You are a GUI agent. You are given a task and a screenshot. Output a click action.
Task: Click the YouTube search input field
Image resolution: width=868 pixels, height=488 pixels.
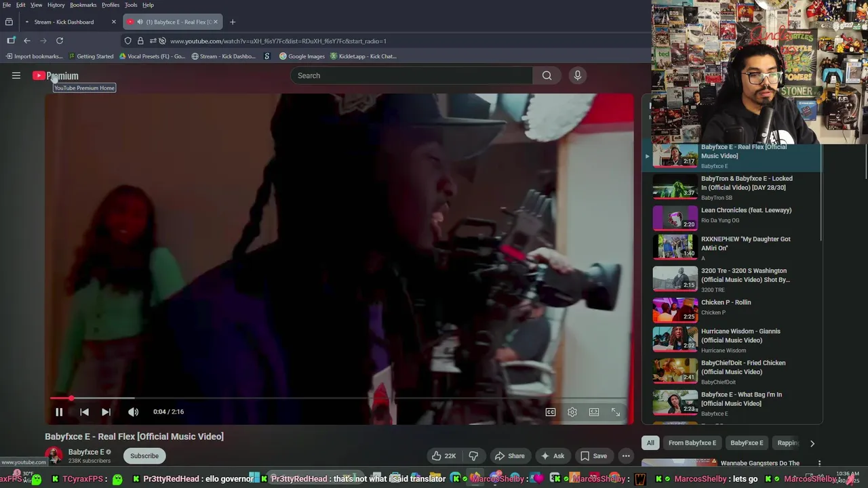coord(412,75)
